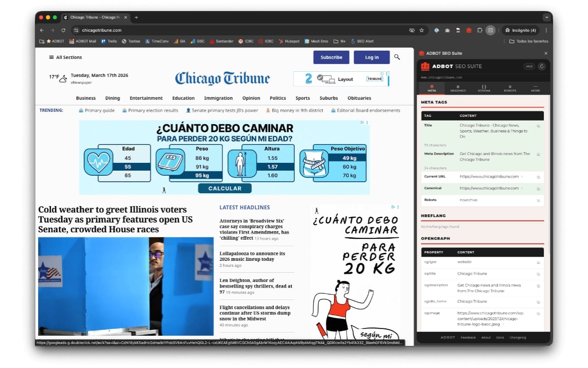Copy the Meta Description content

pos(538,155)
